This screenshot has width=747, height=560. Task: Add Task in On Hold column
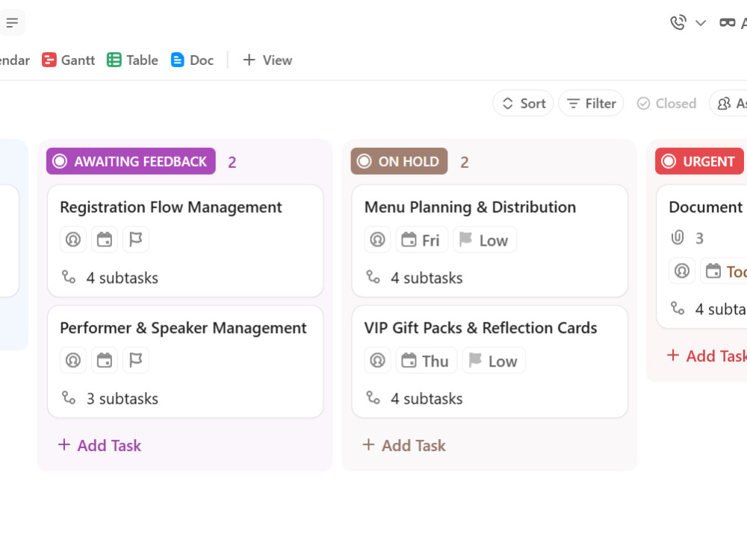404,445
